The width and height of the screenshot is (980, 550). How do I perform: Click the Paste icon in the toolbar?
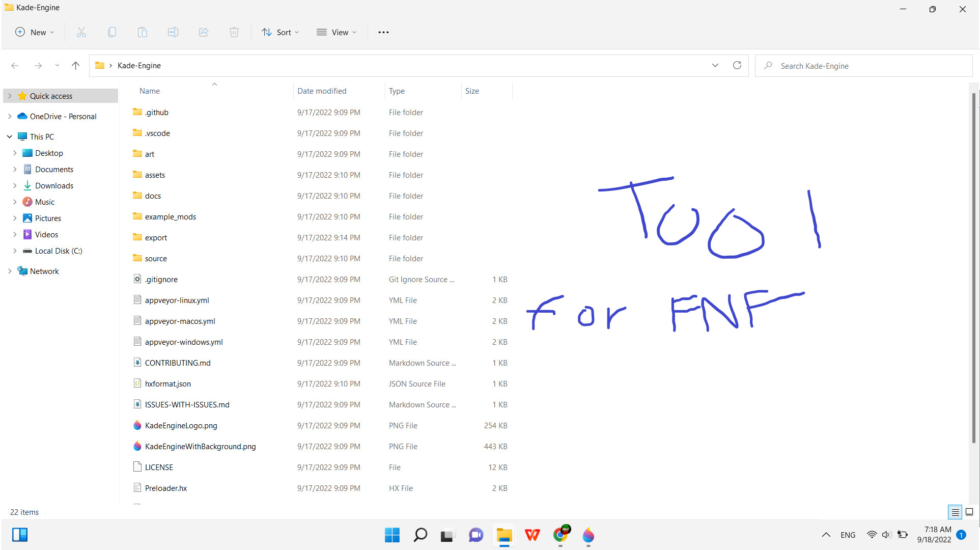pos(142,32)
